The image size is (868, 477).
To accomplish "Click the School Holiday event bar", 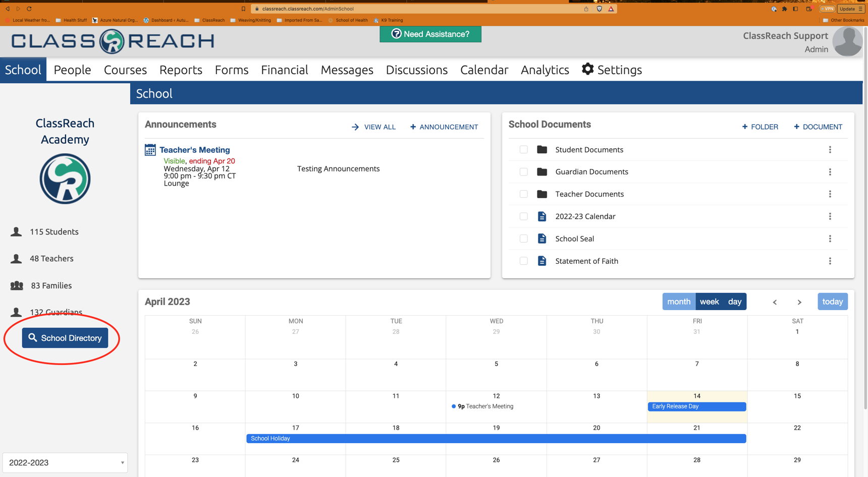I will click(x=496, y=439).
